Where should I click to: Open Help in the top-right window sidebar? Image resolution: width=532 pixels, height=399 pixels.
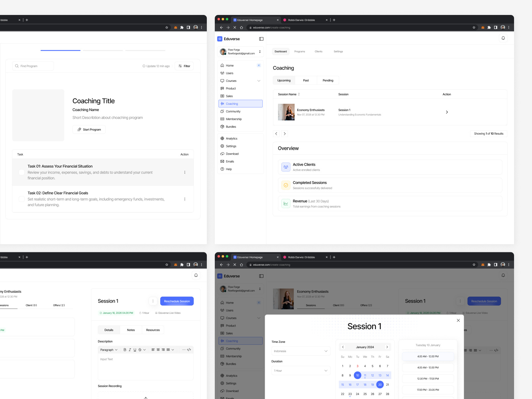click(240, 169)
